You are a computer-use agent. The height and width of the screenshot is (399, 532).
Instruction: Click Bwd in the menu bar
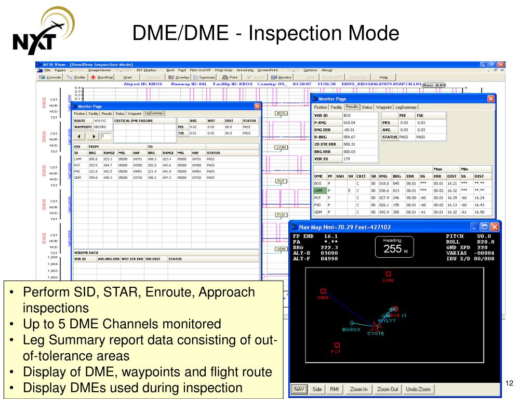pyautogui.click(x=170, y=70)
